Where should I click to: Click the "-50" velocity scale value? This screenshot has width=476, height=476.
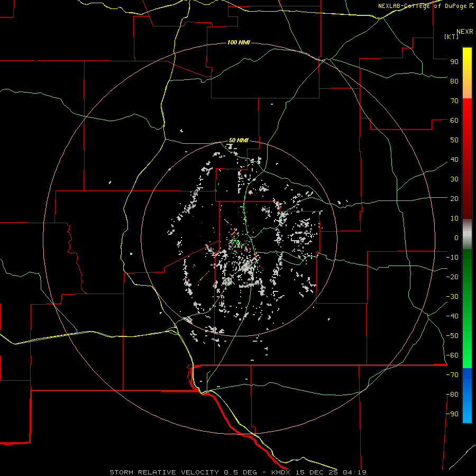[452, 336]
